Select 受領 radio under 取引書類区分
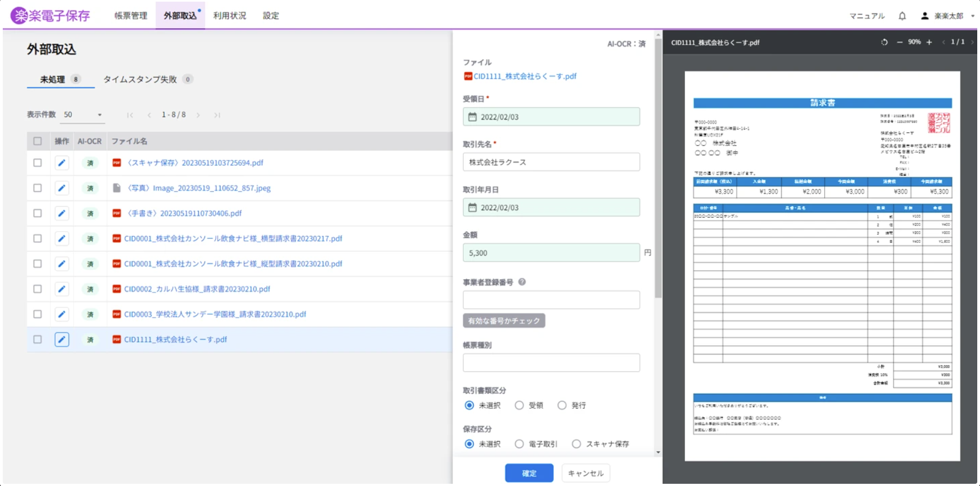980x486 pixels. click(x=519, y=405)
